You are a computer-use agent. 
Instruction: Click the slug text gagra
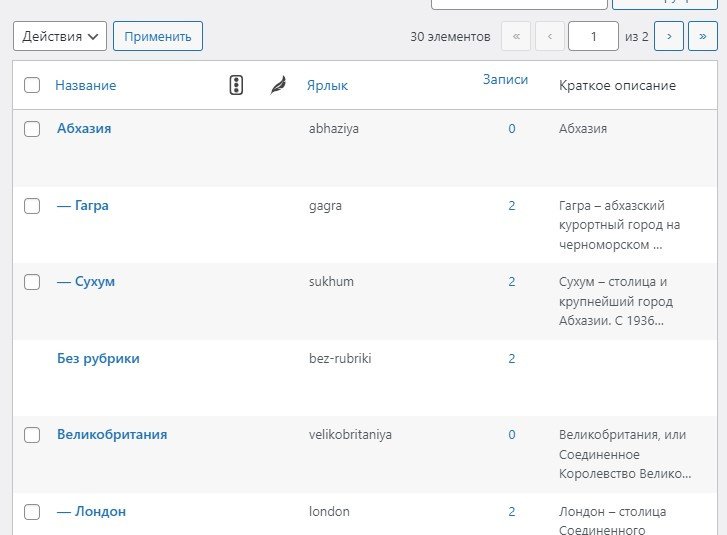point(325,206)
